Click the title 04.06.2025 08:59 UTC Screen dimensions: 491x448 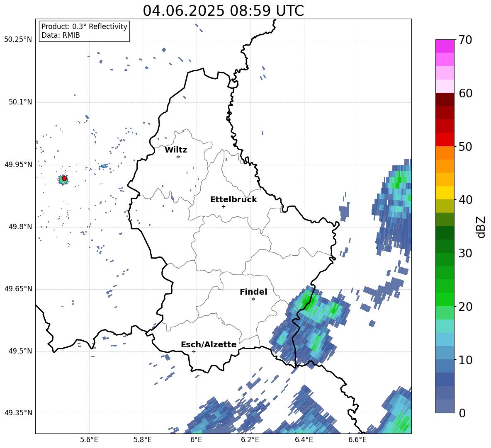tap(223, 11)
